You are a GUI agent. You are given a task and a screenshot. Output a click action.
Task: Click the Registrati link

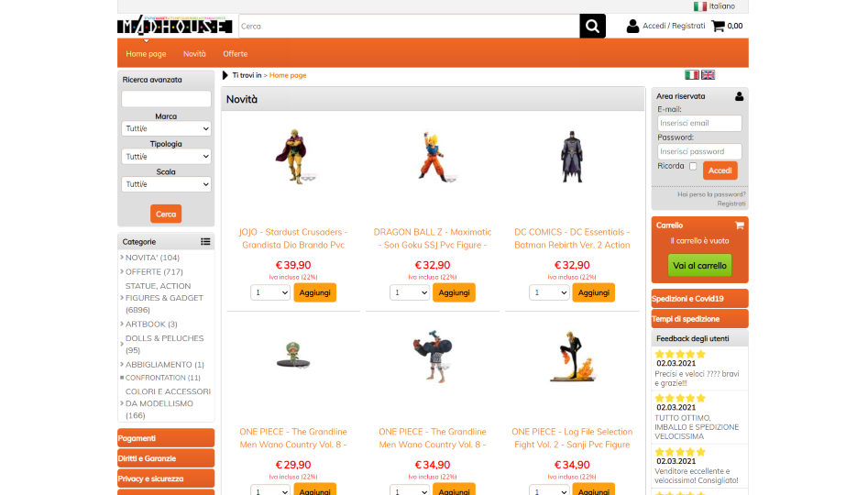coord(731,203)
